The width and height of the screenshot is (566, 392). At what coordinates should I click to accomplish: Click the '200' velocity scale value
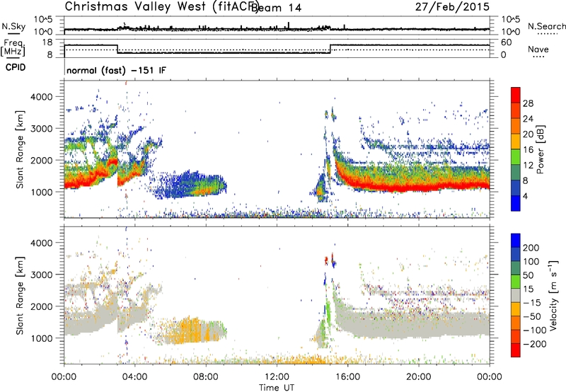point(531,248)
